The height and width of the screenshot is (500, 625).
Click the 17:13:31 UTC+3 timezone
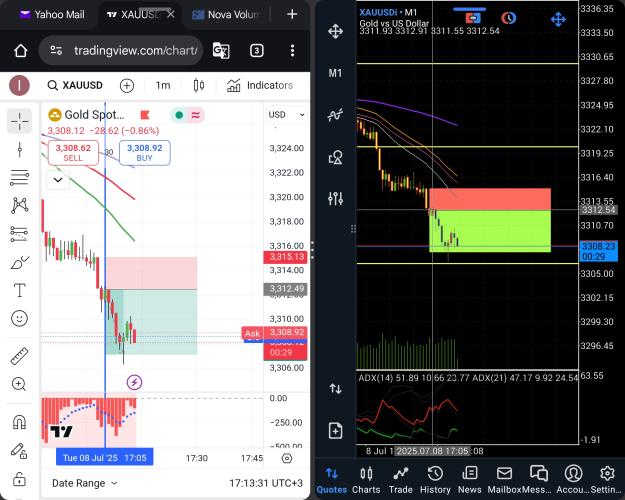click(x=266, y=483)
